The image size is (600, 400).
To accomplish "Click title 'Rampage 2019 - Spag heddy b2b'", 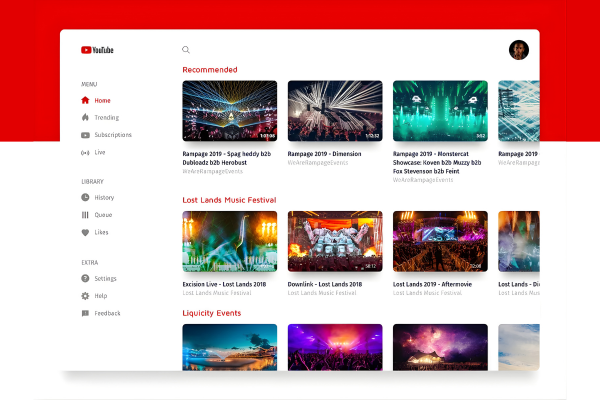I will [x=227, y=158].
